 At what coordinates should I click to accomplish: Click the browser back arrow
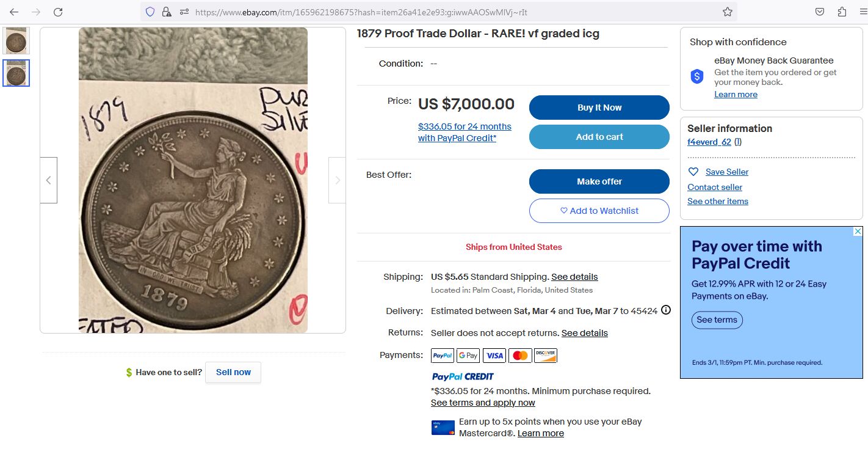coord(14,12)
